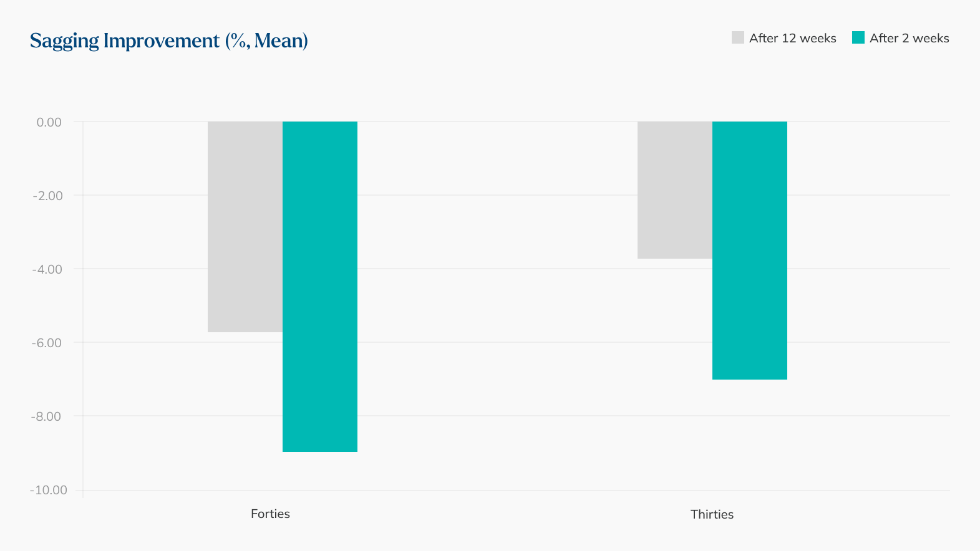980x551 pixels.
Task: Click the -10.00 y-axis label
Action: [x=49, y=490]
